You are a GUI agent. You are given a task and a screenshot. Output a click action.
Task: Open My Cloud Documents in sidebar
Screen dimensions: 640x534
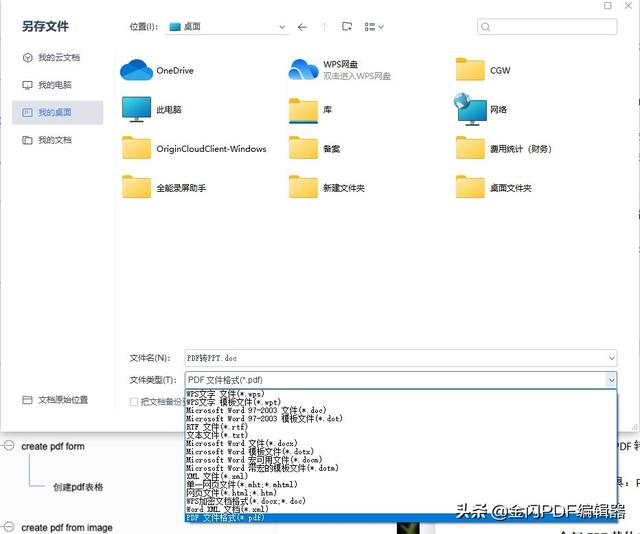click(x=51, y=58)
